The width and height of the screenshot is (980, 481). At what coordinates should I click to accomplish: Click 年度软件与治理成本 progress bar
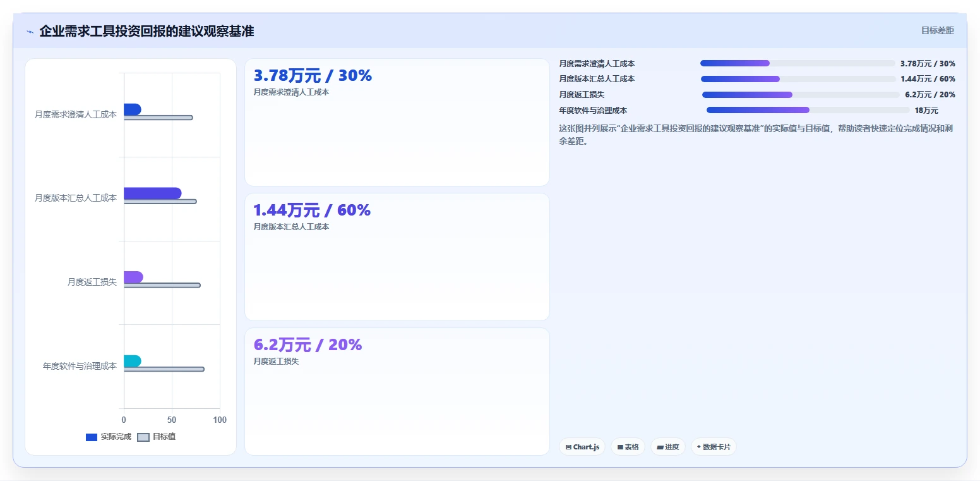point(808,110)
